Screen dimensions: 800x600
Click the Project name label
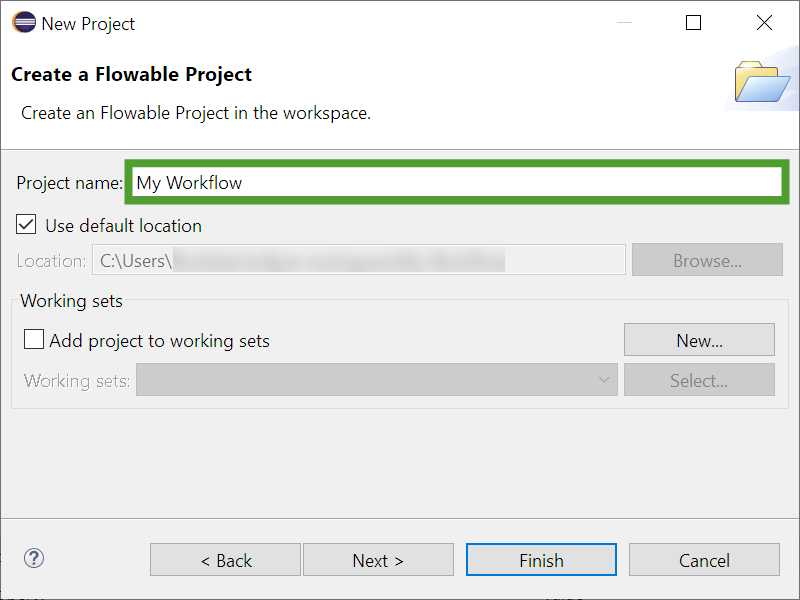(69, 183)
